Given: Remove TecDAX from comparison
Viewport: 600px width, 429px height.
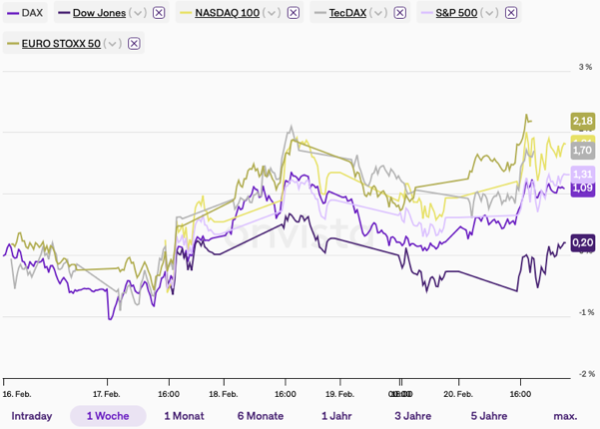Looking at the screenshot, I should coord(398,13).
